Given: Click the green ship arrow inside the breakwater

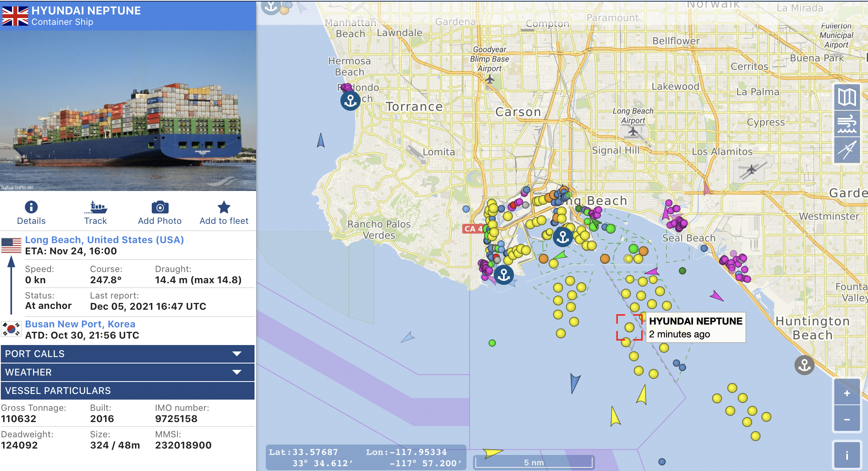Looking at the screenshot, I should point(560,255).
